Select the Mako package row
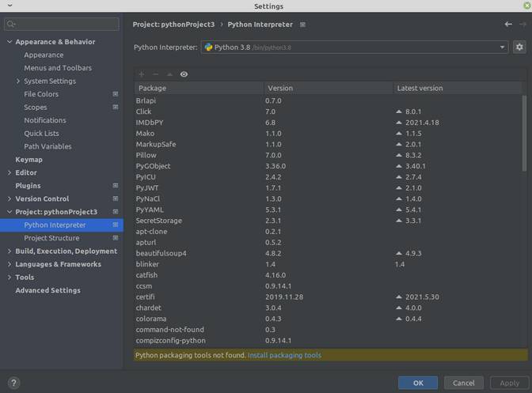 click(328, 133)
